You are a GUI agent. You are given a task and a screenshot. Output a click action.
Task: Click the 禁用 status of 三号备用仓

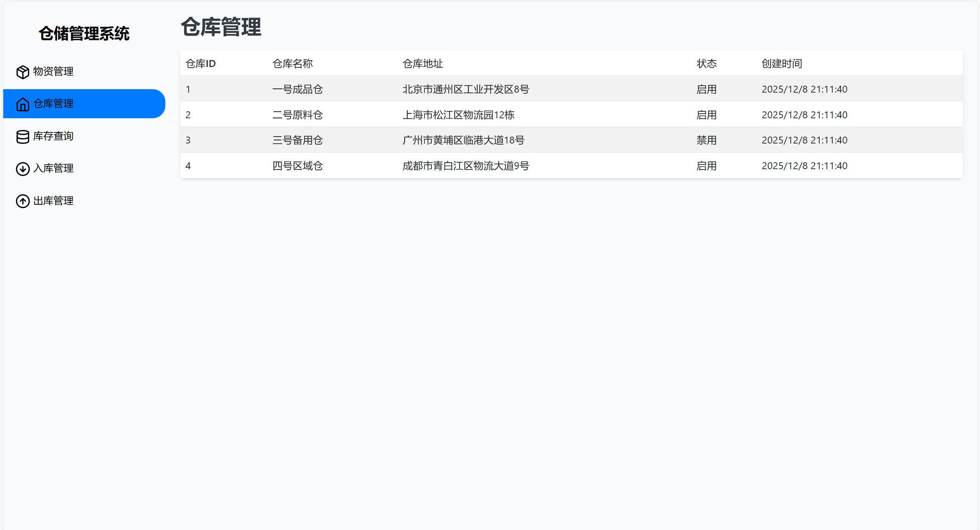point(706,140)
